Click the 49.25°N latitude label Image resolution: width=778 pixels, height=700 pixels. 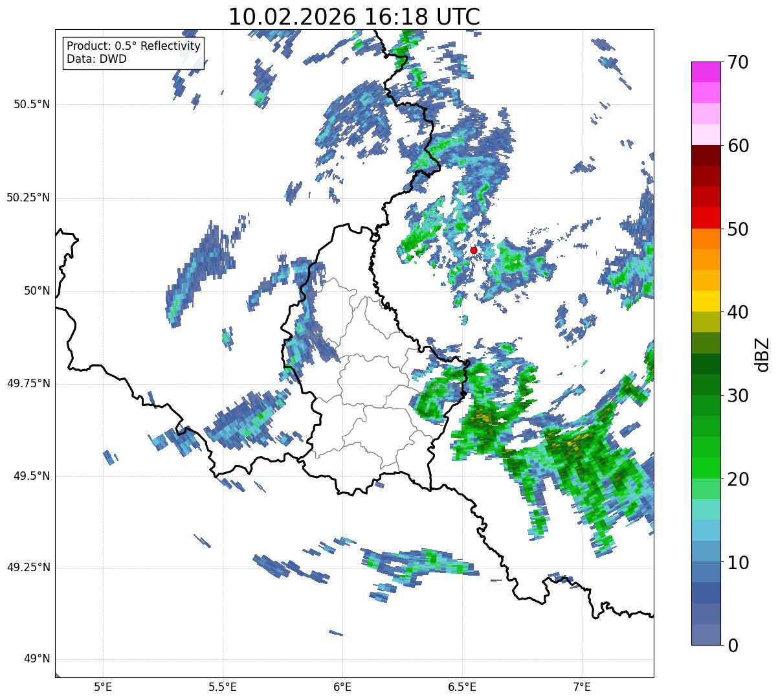(28, 568)
